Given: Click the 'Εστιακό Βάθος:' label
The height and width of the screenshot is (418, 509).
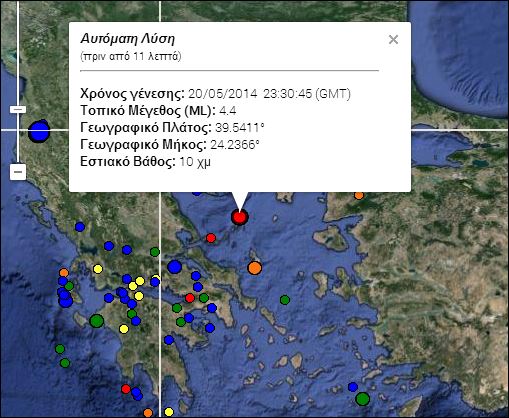Looking at the screenshot, I should coord(128,162).
